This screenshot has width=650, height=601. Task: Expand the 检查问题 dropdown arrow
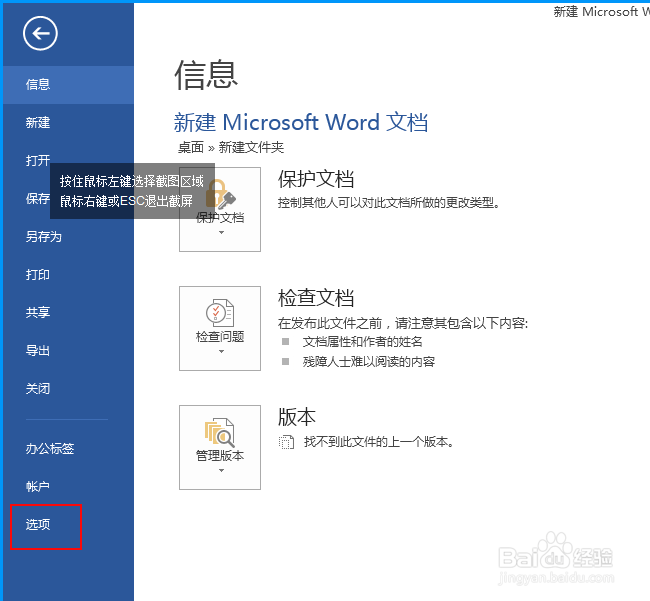coord(221,351)
